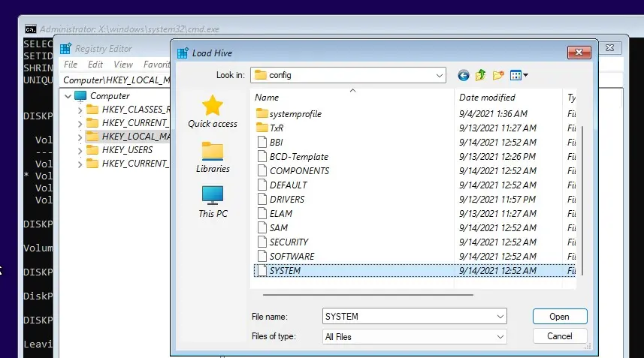Expand HKEY_CLASSES_ROOT tree node
Viewport: 644px width, 358px height.
click(80, 110)
